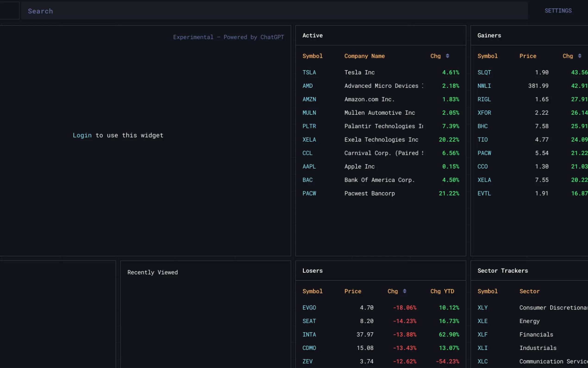Sort Active table by Chg arrows
Viewport: 588px width, 368px height.
pos(447,56)
